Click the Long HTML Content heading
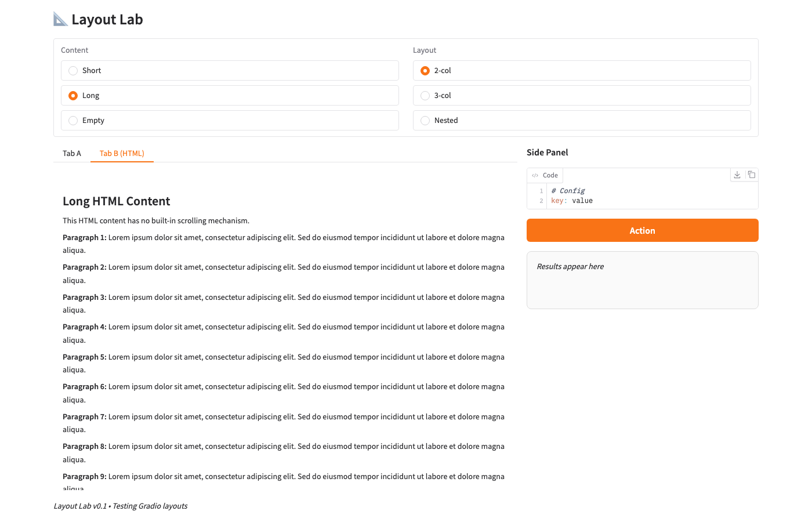The width and height of the screenshot is (812, 522). click(117, 201)
